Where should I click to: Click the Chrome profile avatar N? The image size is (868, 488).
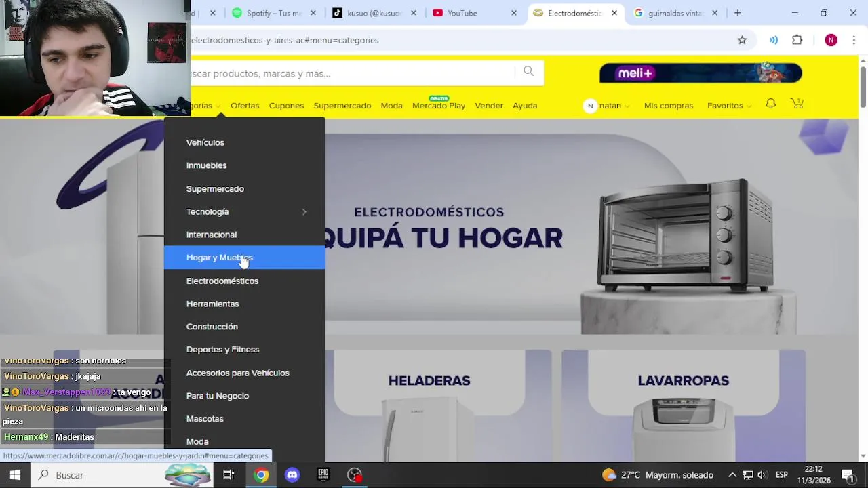(831, 40)
